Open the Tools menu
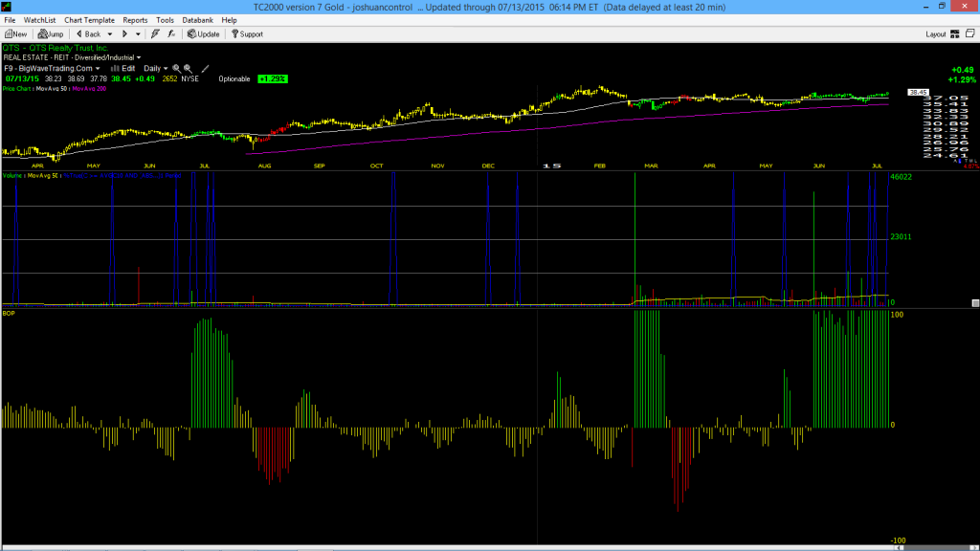Image resolution: width=980 pixels, height=551 pixels. tap(165, 20)
